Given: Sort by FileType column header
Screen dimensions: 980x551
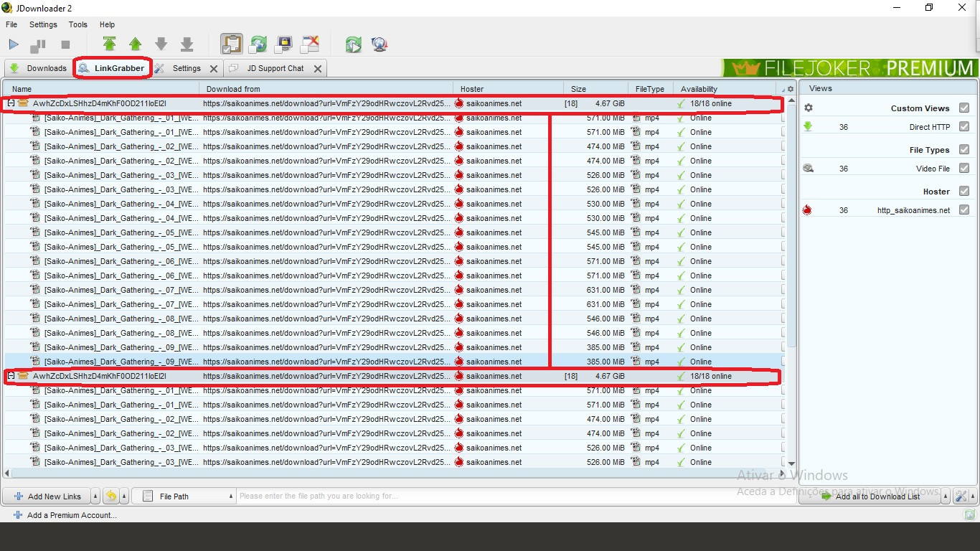Looking at the screenshot, I should (x=651, y=89).
